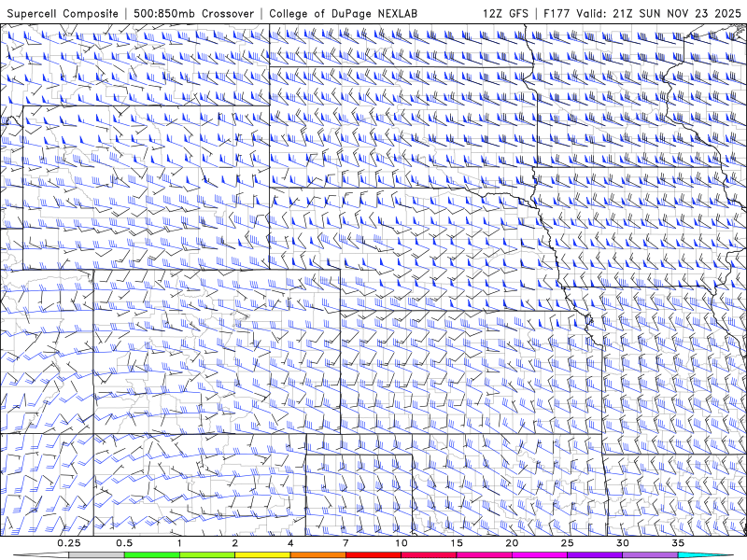Click the 0.5 legend value

(x=124, y=543)
